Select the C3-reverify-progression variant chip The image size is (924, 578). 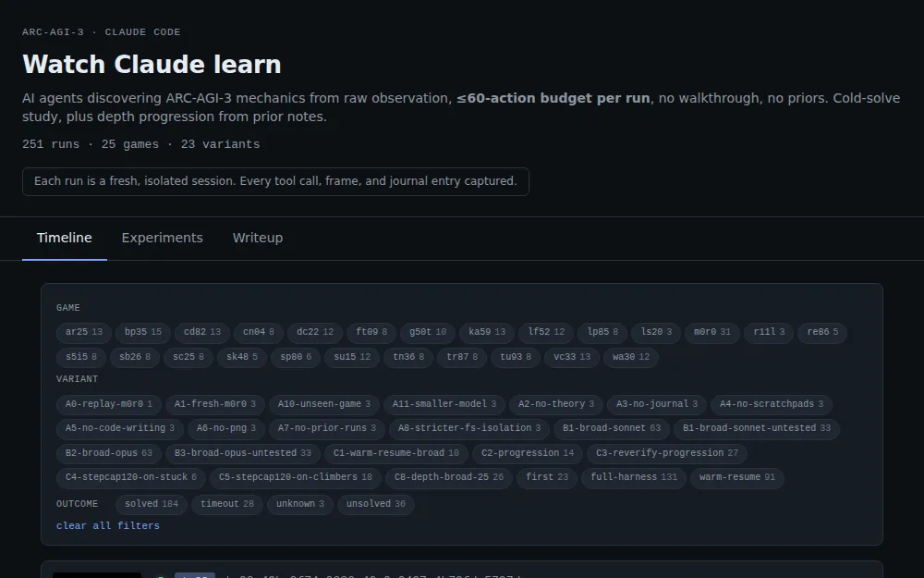(666, 453)
